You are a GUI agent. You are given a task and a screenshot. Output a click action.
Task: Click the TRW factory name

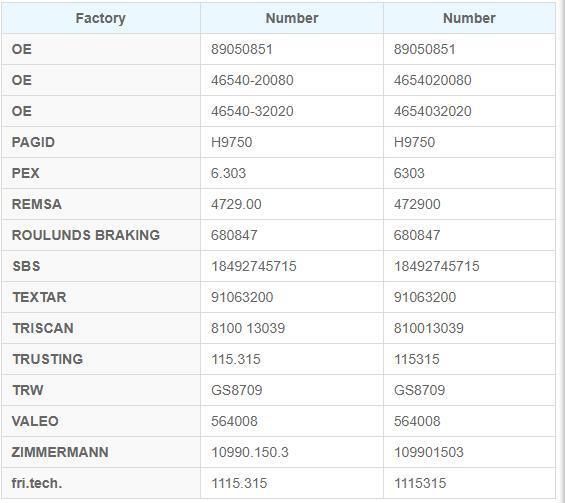27,390
